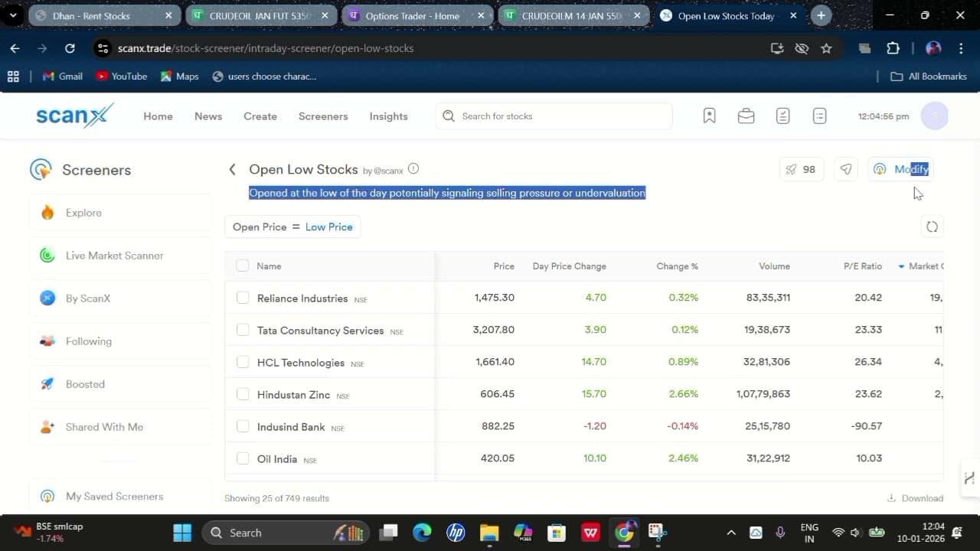This screenshot has width=980, height=551.
Task: Switch to the Options Trader - Home tab
Action: coord(417,15)
